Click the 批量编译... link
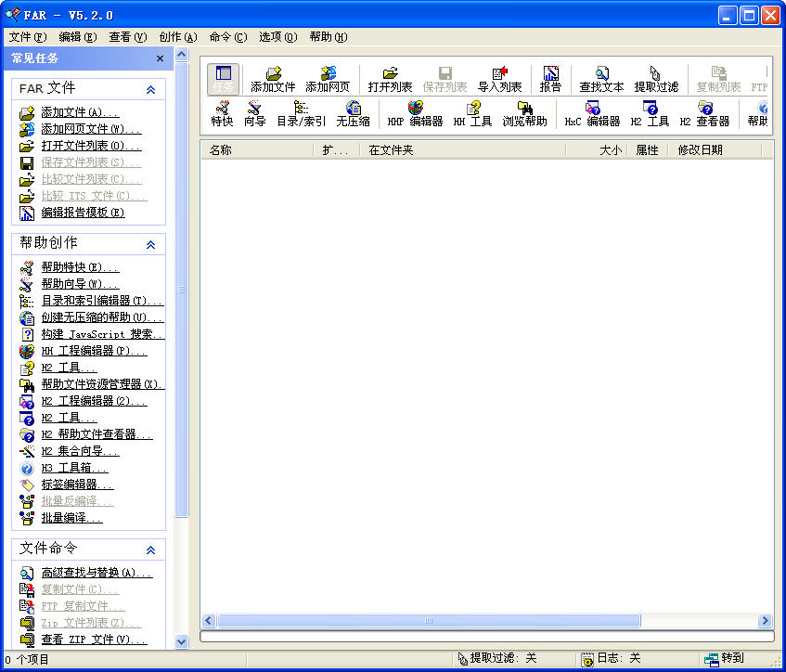Image resolution: width=786 pixels, height=672 pixels. point(71,518)
